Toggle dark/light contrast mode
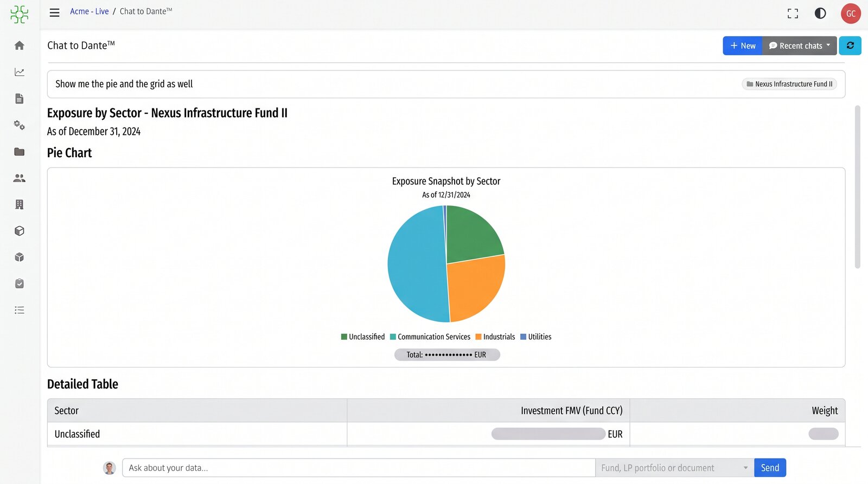The image size is (868, 484). (x=820, y=14)
